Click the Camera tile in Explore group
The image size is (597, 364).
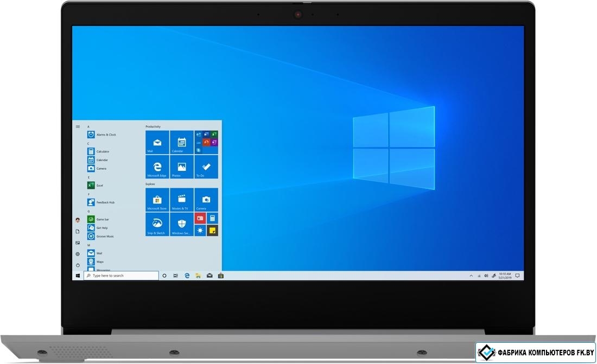(x=206, y=200)
